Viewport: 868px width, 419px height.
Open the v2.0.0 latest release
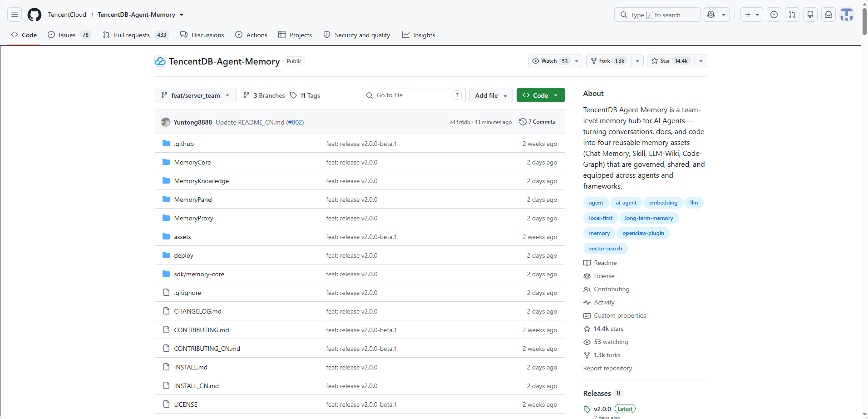tap(602, 409)
